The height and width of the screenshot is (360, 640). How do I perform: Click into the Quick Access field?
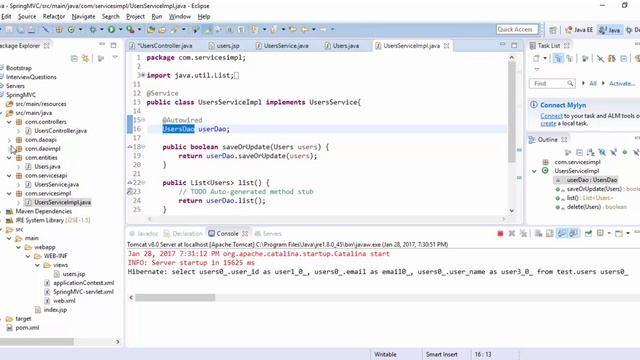(517, 29)
